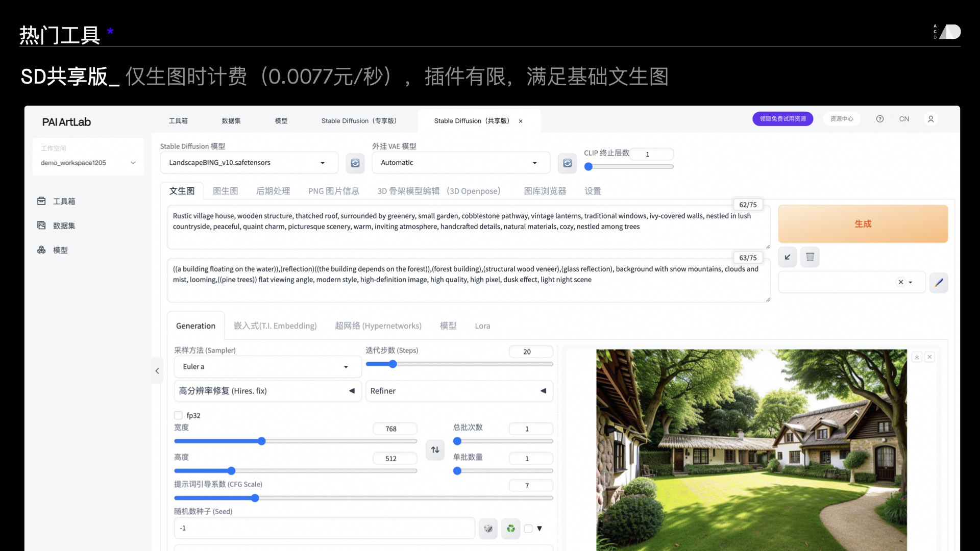Toggle the extra seed checkbox
Image resolution: width=980 pixels, height=551 pixels.
point(528,529)
